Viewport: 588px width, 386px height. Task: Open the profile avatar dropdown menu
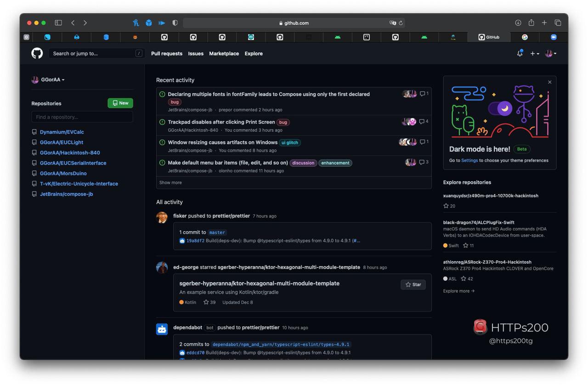(x=551, y=53)
